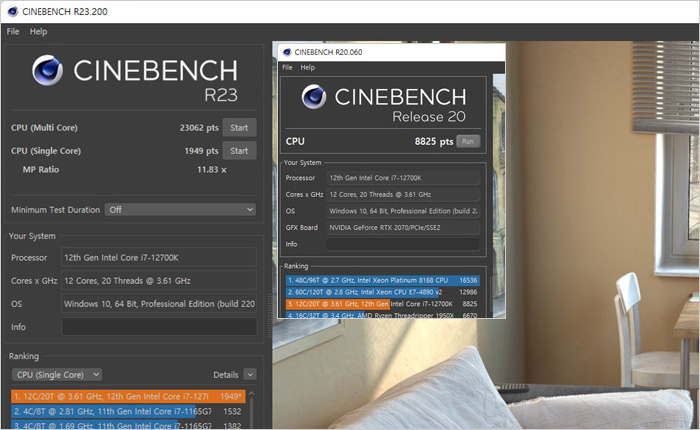Screen dimensions: 700x430
Task: Click the Info field in Cinebench R20 window
Action: point(403,244)
